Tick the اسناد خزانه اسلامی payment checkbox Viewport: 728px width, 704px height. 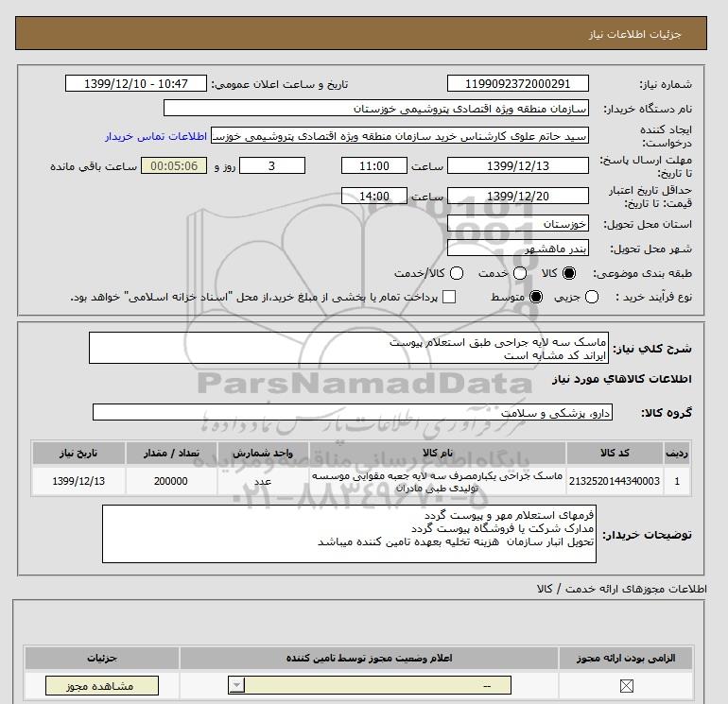click(449, 297)
